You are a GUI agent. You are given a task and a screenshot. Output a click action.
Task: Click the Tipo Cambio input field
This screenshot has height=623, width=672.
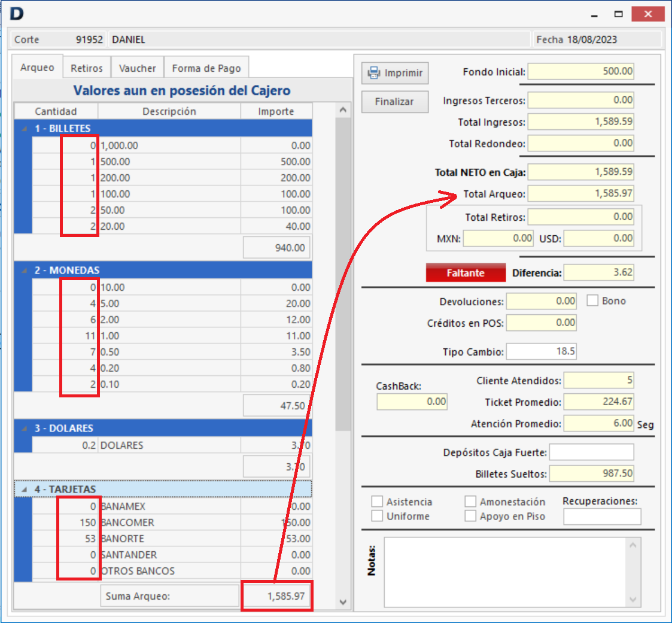[541, 351]
